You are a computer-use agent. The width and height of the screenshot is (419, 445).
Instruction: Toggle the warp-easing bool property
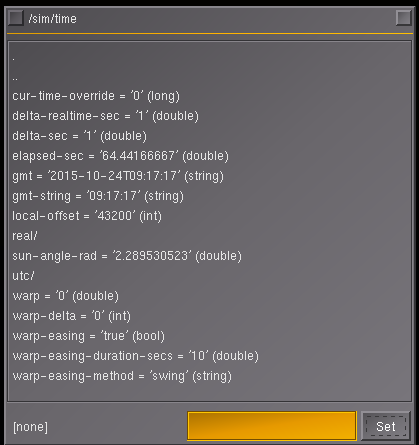point(89,336)
